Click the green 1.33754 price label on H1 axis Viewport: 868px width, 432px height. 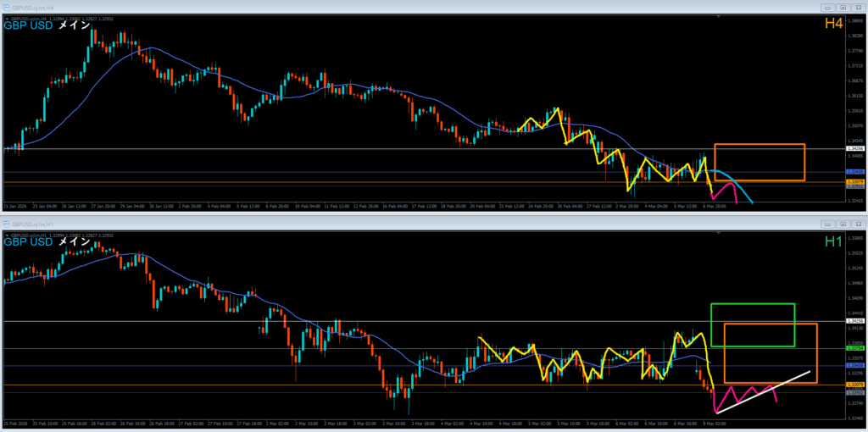click(x=854, y=348)
